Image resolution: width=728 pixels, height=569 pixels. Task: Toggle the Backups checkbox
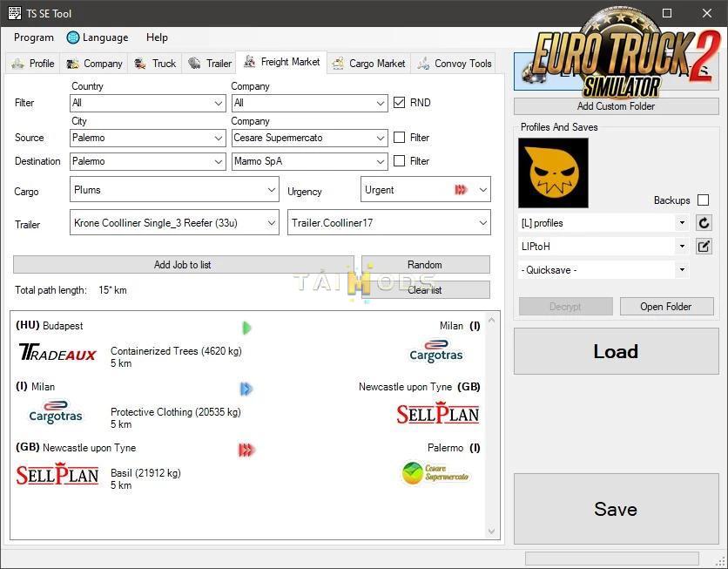704,200
